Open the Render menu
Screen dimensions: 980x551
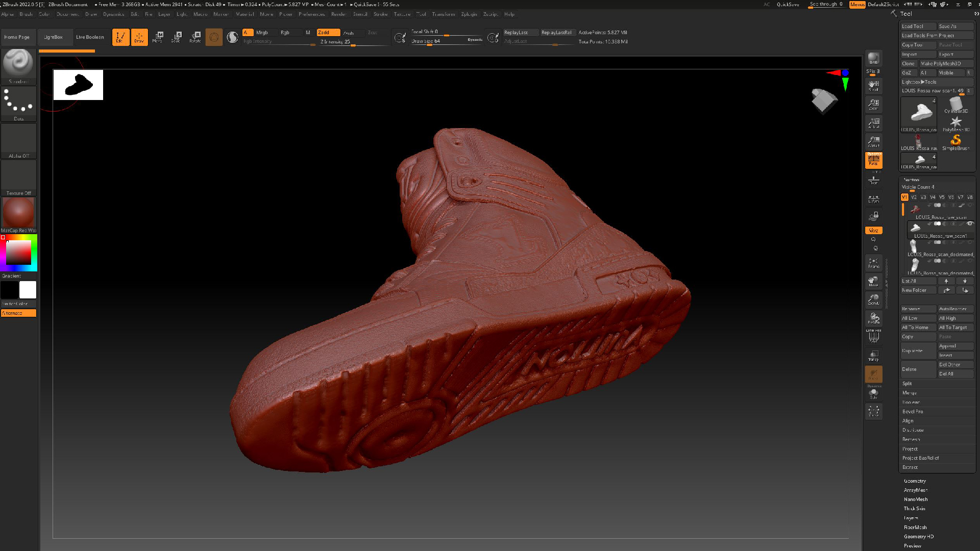[338, 14]
